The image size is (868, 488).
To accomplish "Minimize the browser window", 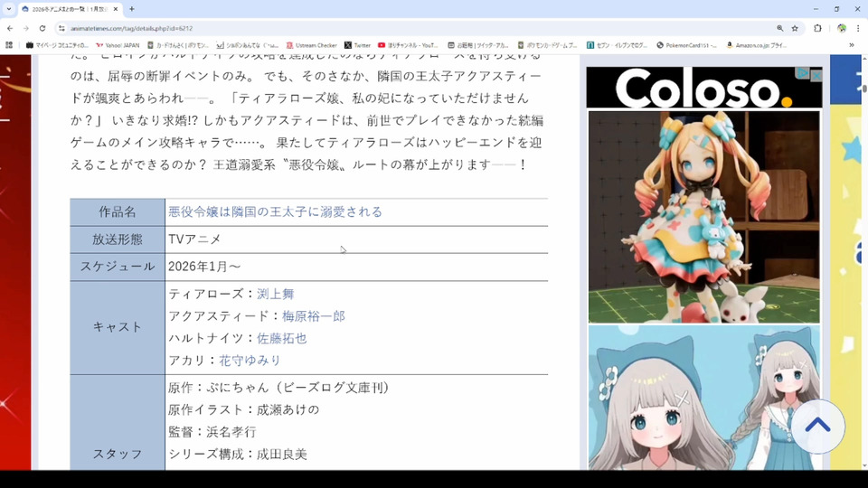I will click(816, 9).
